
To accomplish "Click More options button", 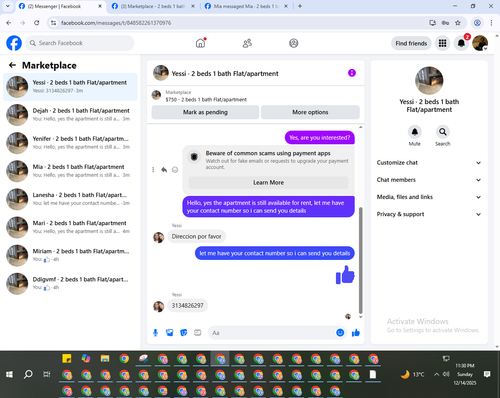I will pos(310,112).
